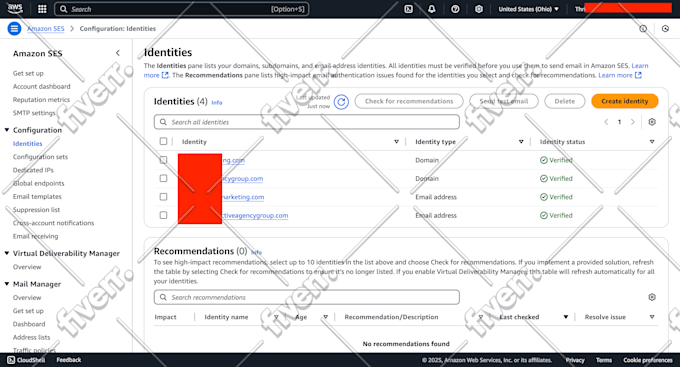This screenshot has width=680, height=367.
Task: Open the identity link ending ctiveagencygroup.com
Action: pos(255,215)
